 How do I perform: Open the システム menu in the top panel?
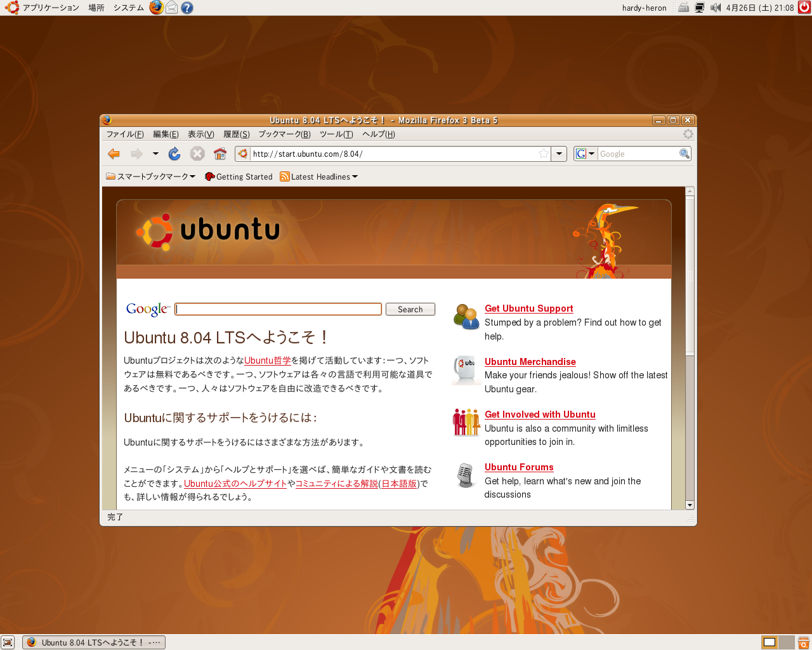click(129, 8)
